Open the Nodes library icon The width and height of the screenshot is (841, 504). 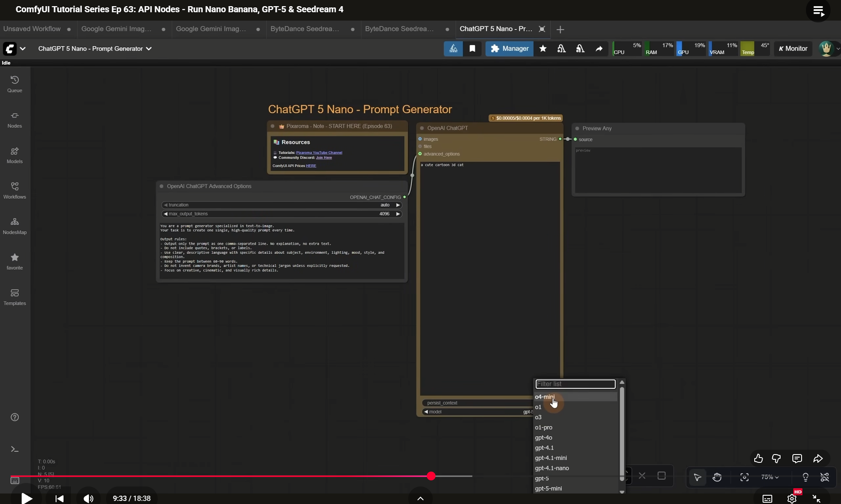point(14,119)
